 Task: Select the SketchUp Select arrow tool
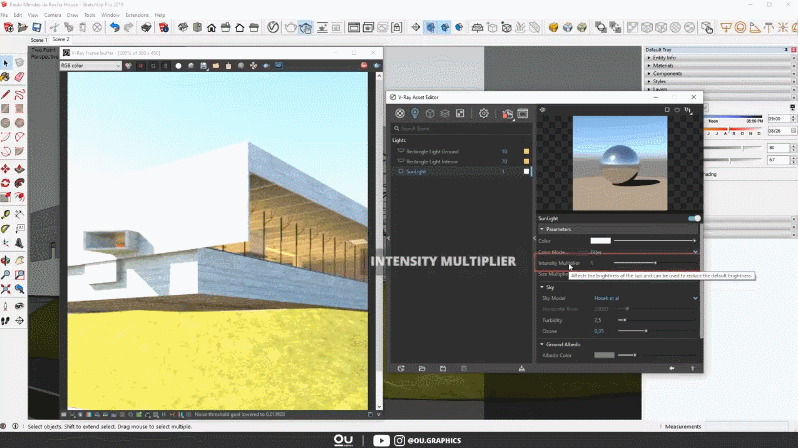pos(6,62)
